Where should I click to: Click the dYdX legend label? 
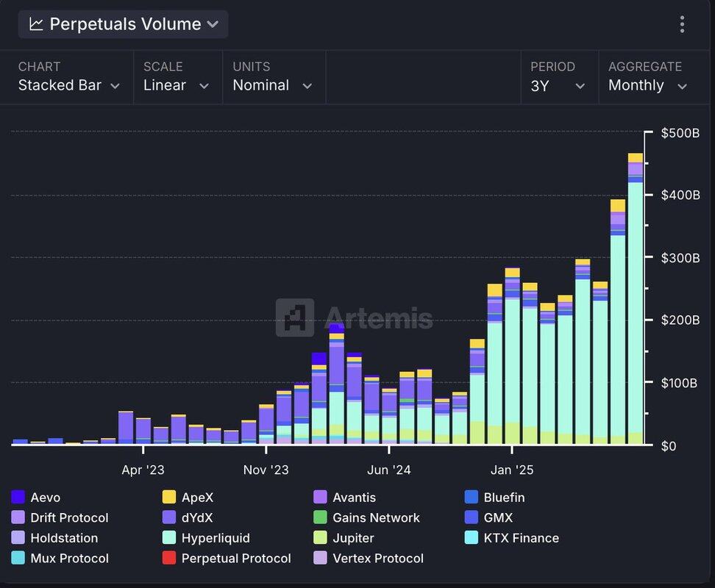pos(197,518)
